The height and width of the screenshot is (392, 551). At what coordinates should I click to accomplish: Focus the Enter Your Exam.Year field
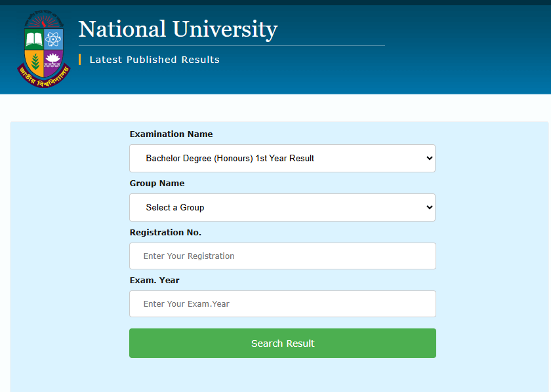[283, 304]
